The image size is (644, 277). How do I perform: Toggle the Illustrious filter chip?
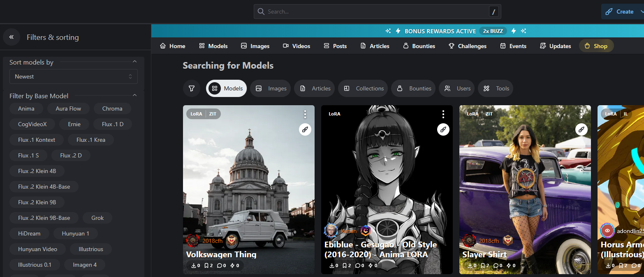point(91,249)
